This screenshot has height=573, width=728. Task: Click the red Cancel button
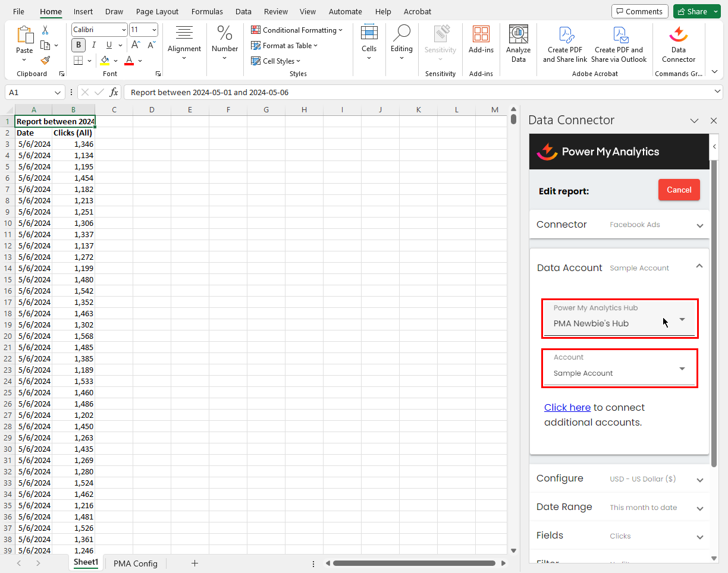(679, 190)
